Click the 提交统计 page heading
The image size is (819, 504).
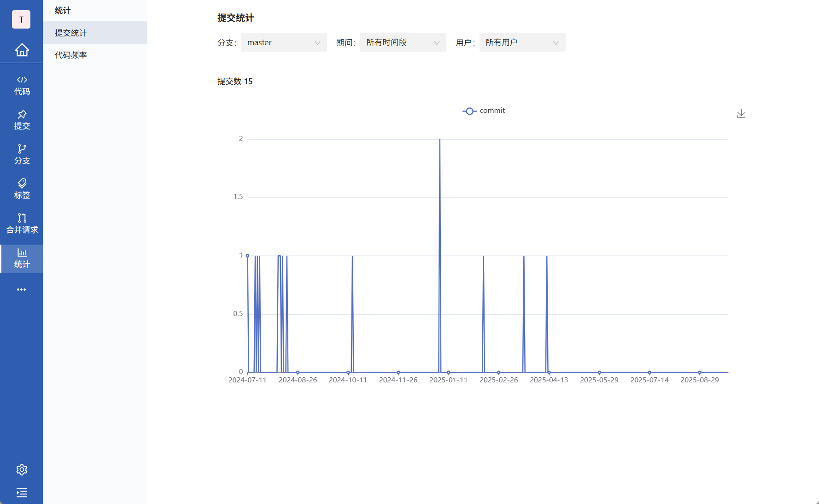click(235, 18)
